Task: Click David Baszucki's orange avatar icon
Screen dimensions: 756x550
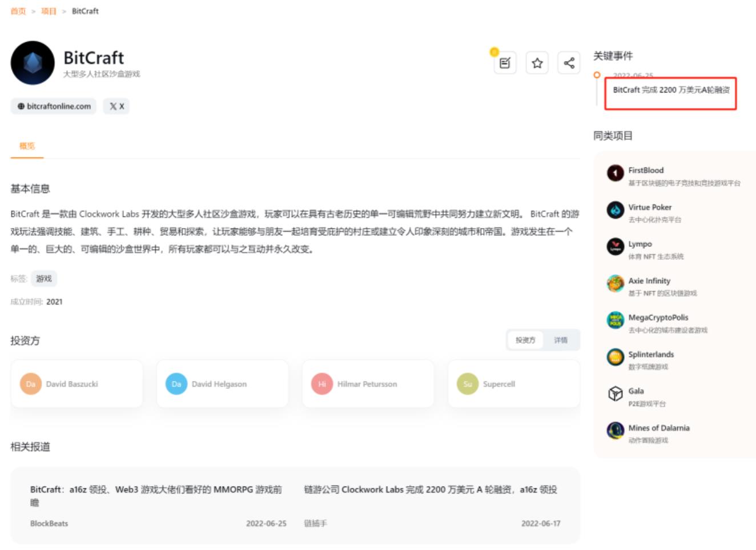Action: [31, 384]
